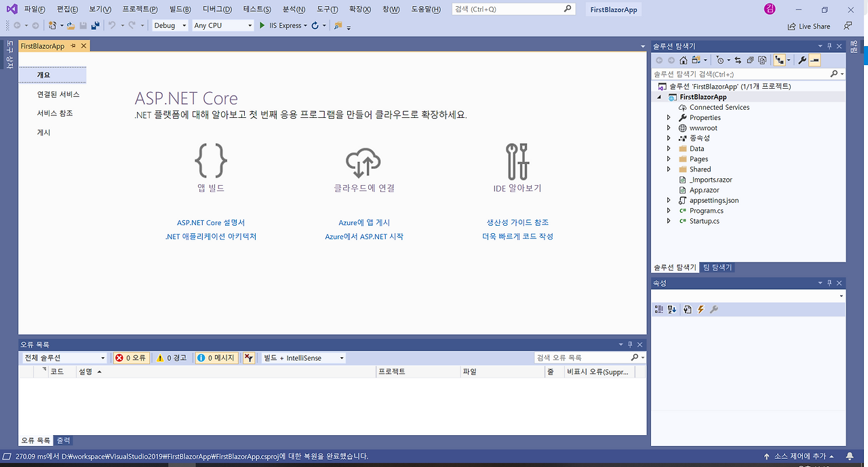Switch to the 팀 탐색기 tab

pos(717,267)
